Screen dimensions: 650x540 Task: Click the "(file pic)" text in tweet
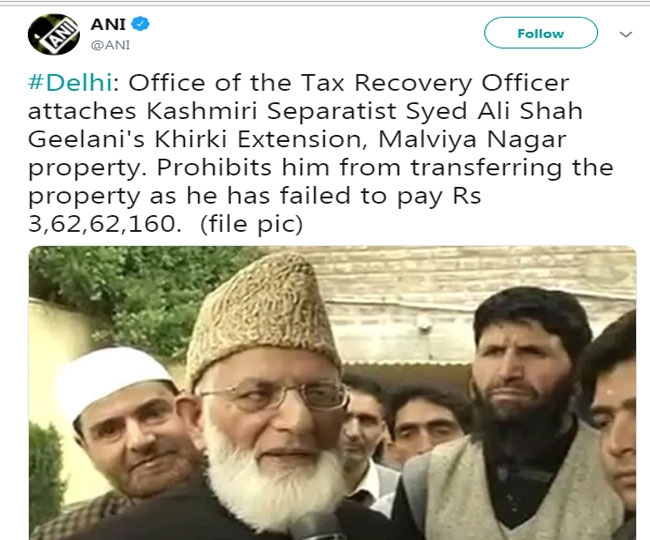252,224
